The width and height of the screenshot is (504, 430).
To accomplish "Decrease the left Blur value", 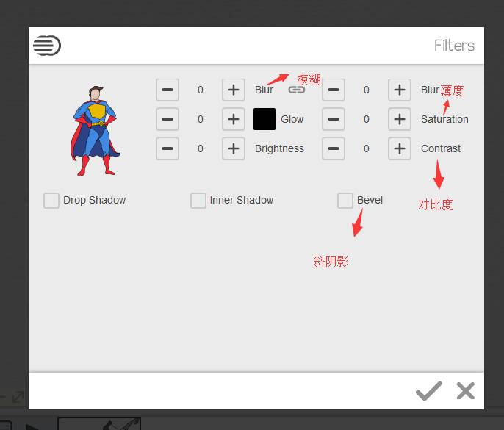I will click(x=168, y=90).
